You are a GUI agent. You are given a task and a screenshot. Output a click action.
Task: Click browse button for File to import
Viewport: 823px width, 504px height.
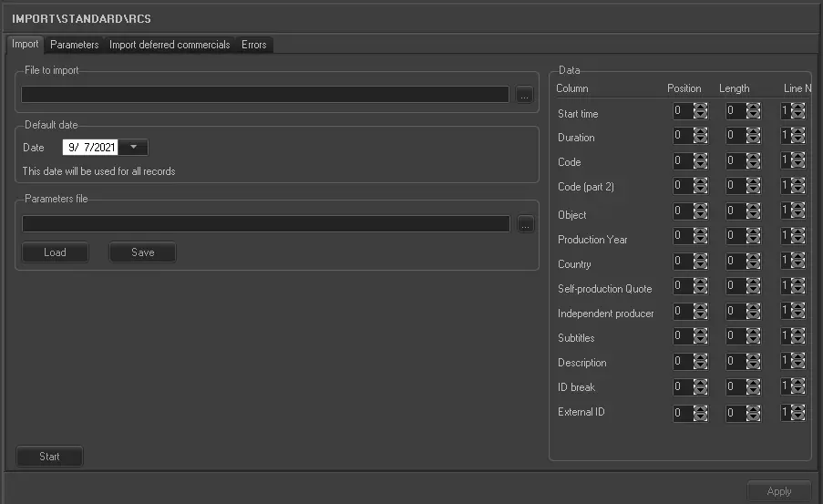[x=524, y=95]
